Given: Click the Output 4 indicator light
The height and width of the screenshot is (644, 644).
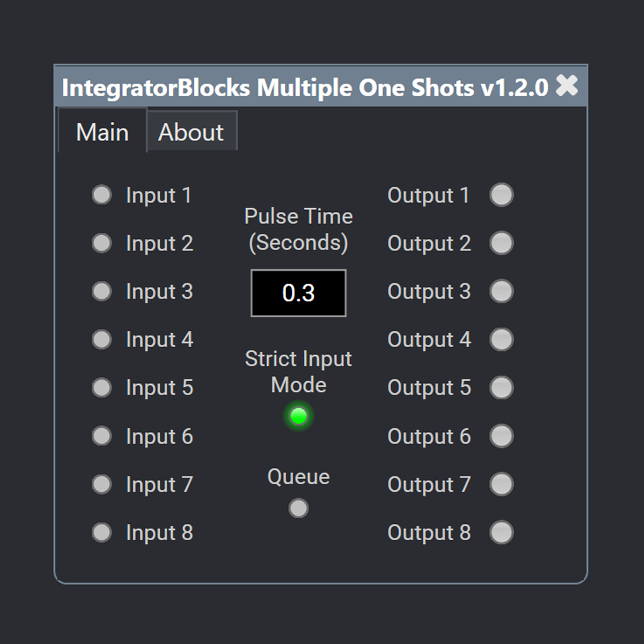Looking at the screenshot, I should (x=501, y=340).
